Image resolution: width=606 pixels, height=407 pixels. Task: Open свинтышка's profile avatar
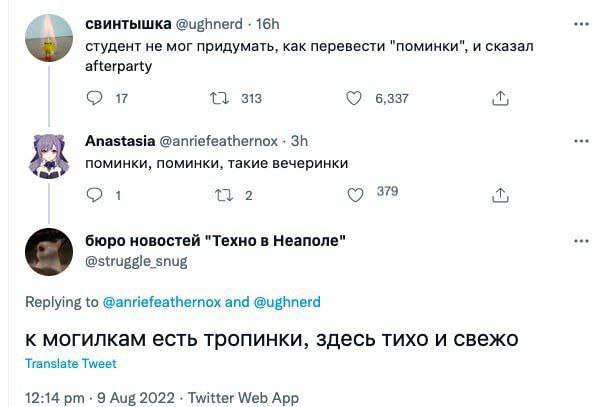pyautogui.click(x=48, y=38)
